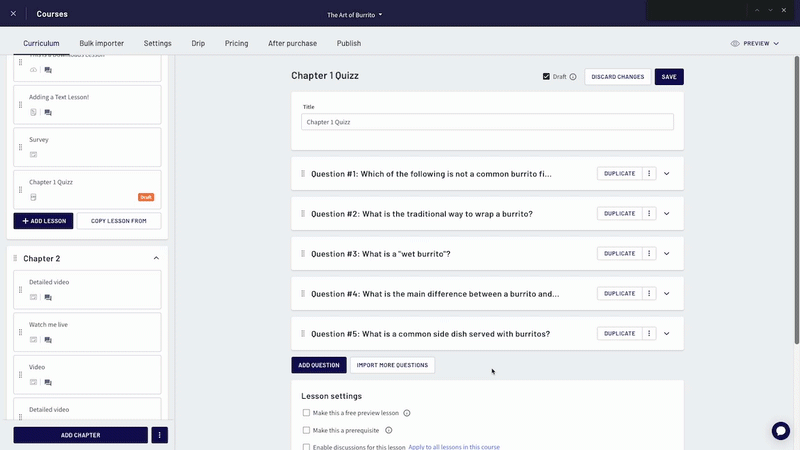Click the Save button

(669, 77)
